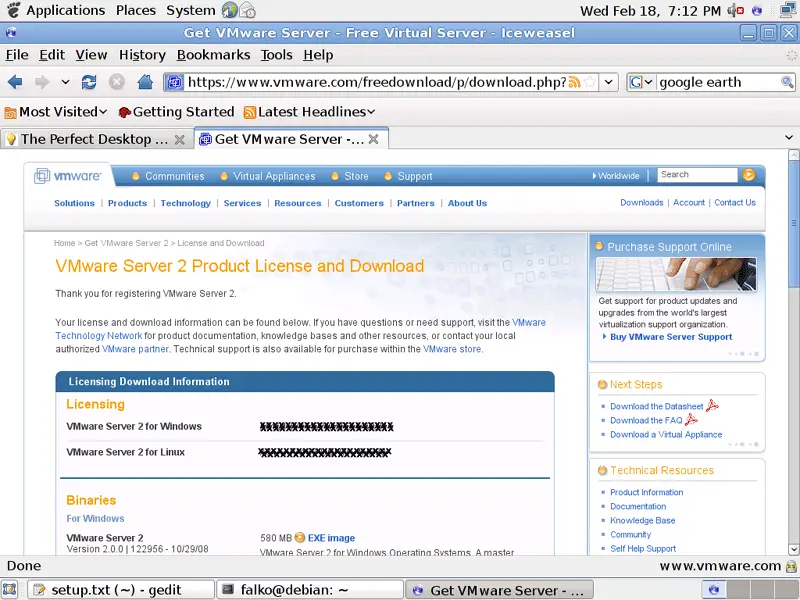This screenshot has width=800, height=600.
Task: Open the search engine selector dropdown
Action: pos(640,82)
